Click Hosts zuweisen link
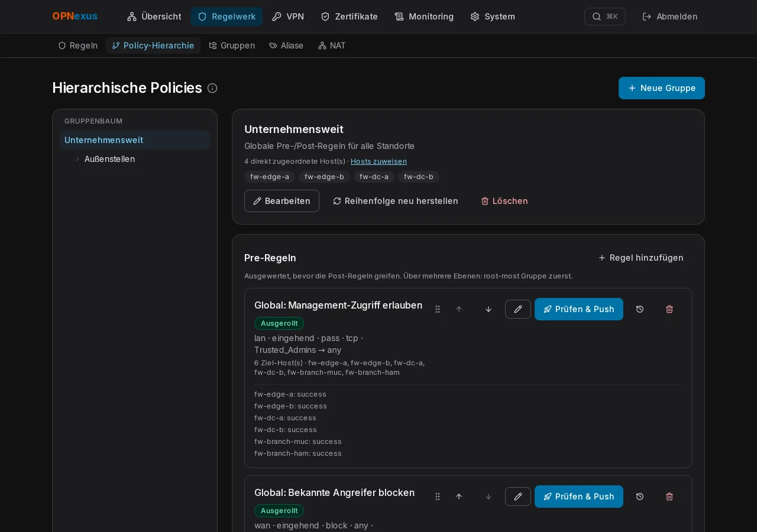Image resolution: width=757 pixels, height=532 pixels. point(378,161)
